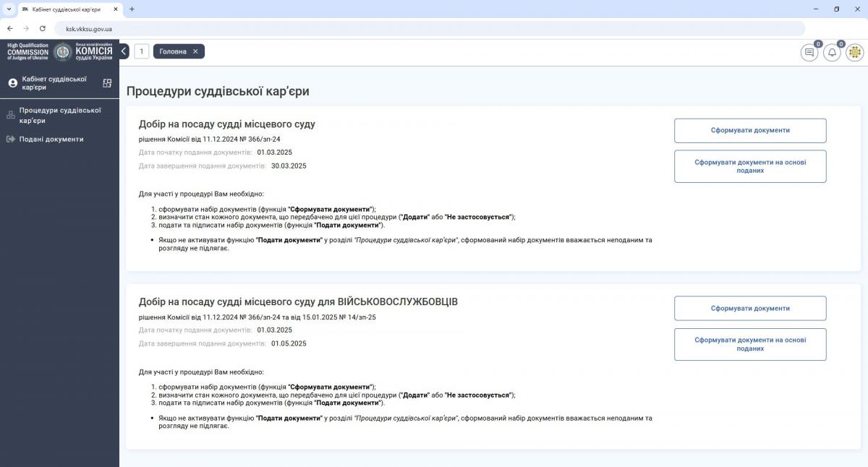Go back using the browser back arrow

coord(9,28)
